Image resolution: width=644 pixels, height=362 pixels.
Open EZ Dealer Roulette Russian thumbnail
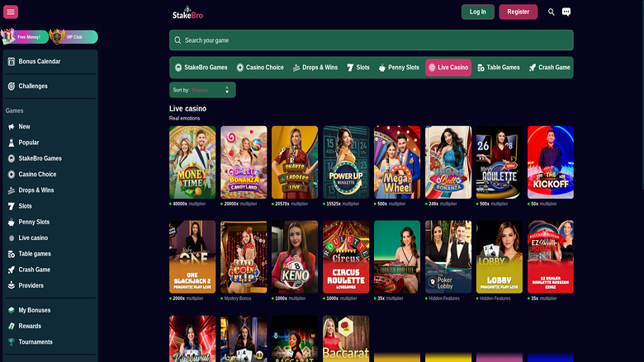click(x=551, y=257)
